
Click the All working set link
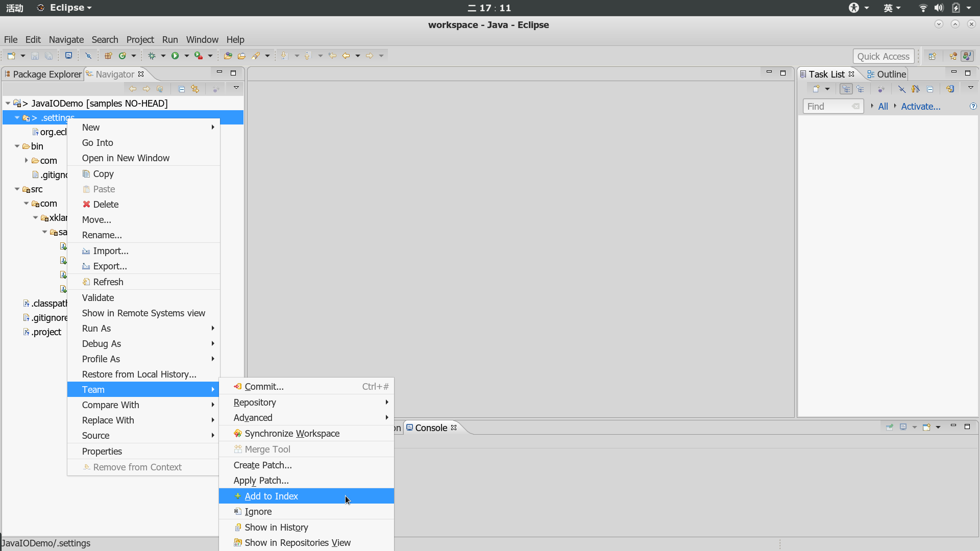coord(883,106)
